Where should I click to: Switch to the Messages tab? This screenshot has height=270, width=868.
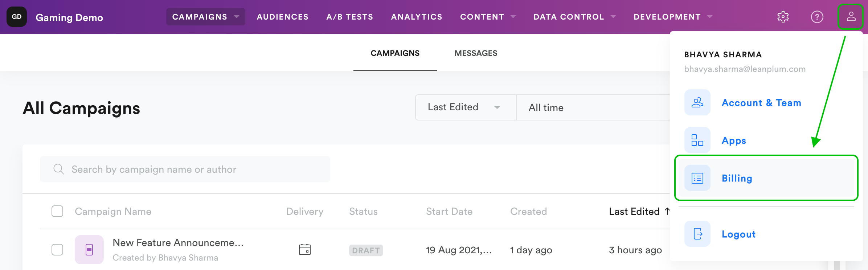click(476, 53)
